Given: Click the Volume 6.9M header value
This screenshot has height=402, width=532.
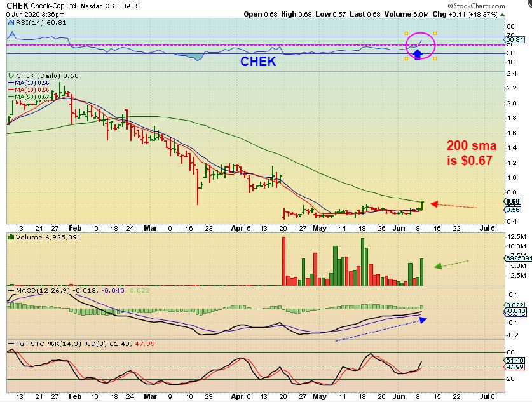Looking at the screenshot, I should point(406,14).
